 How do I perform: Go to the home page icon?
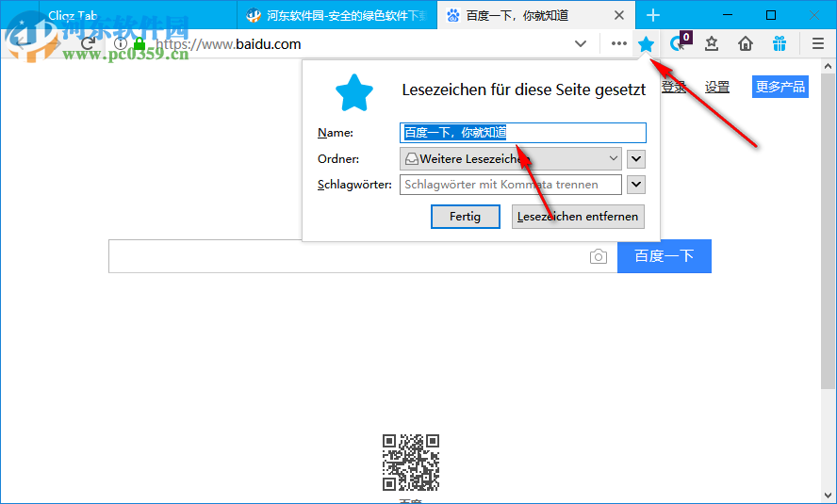click(746, 43)
